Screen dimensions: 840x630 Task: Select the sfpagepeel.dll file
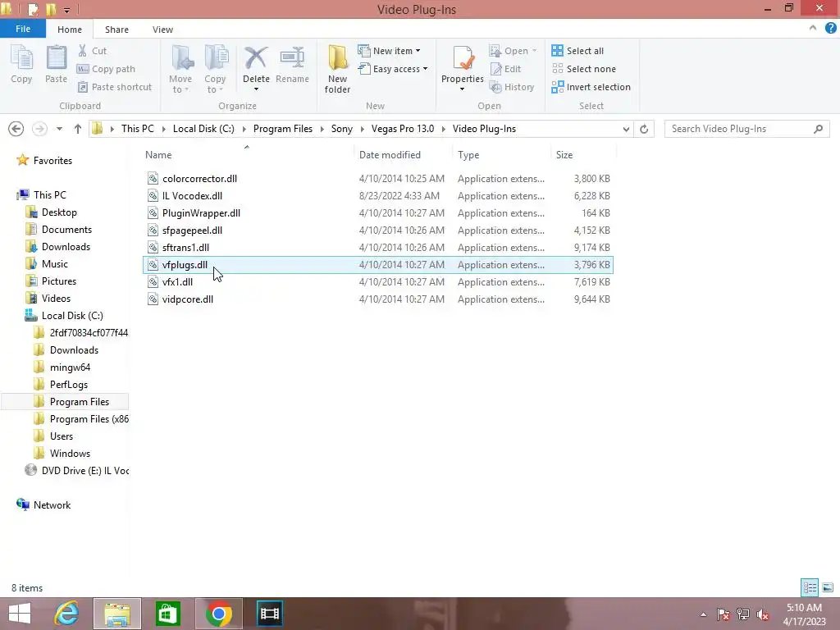click(x=377, y=231)
